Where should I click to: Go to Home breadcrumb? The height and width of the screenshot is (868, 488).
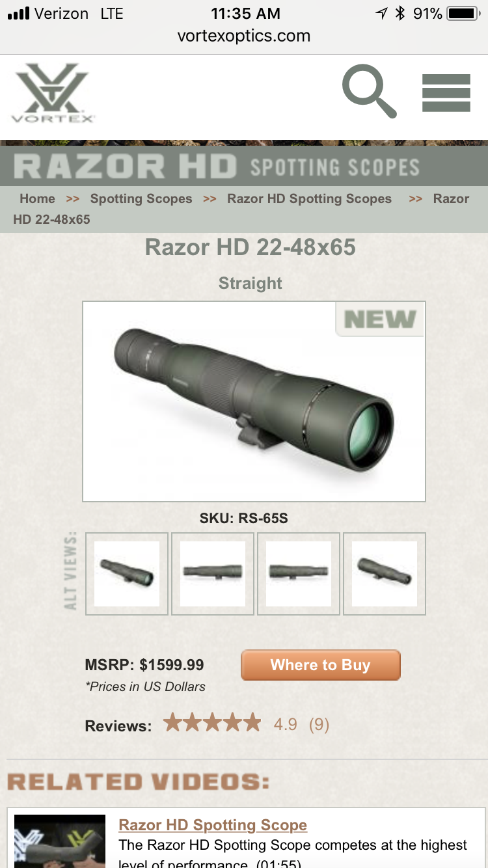[37, 198]
